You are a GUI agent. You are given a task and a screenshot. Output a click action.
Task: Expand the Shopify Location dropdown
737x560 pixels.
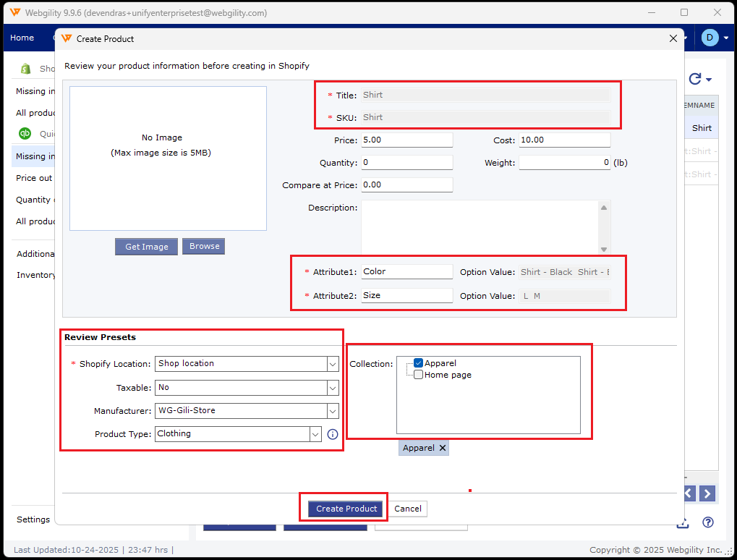pos(333,364)
